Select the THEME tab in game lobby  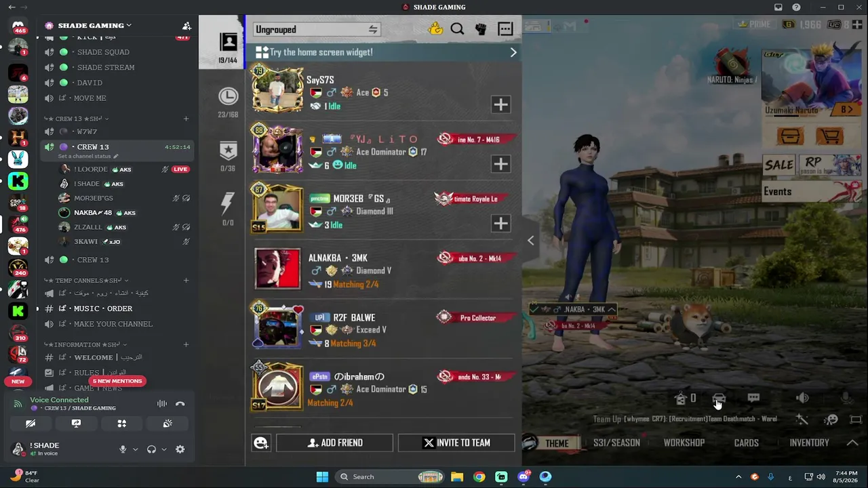pos(557,443)
